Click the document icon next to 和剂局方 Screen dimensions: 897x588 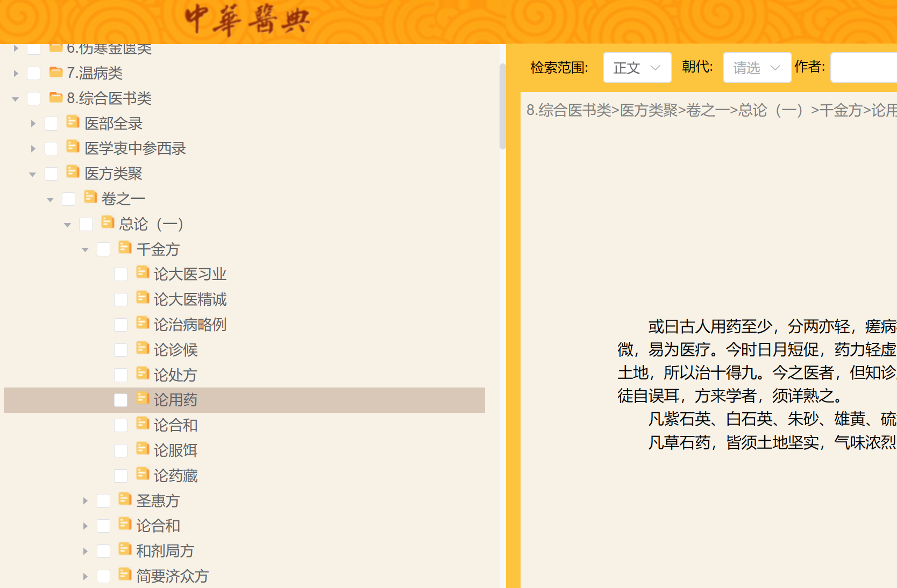[125, 549]
